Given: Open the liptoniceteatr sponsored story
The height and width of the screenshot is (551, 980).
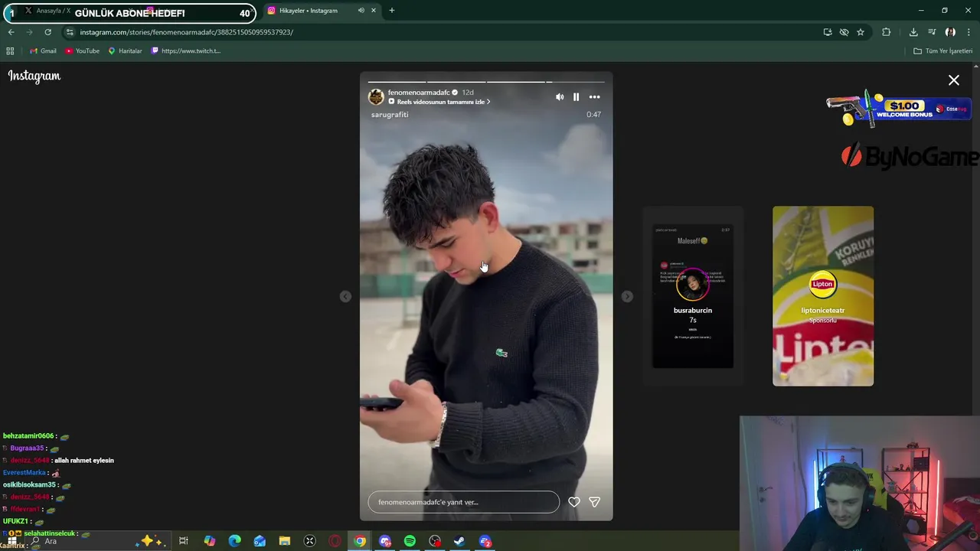Looking at the screenshot, I should [823, 296].
